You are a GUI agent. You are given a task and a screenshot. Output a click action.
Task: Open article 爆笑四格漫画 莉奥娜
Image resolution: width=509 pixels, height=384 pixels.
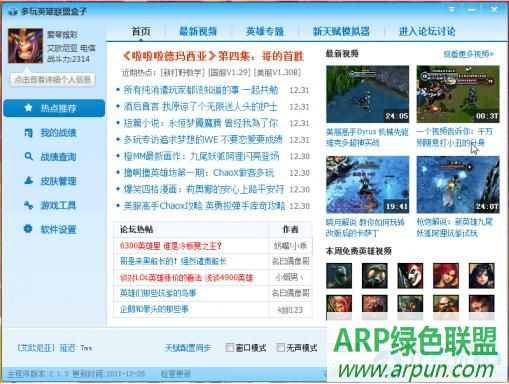[204, 189]
